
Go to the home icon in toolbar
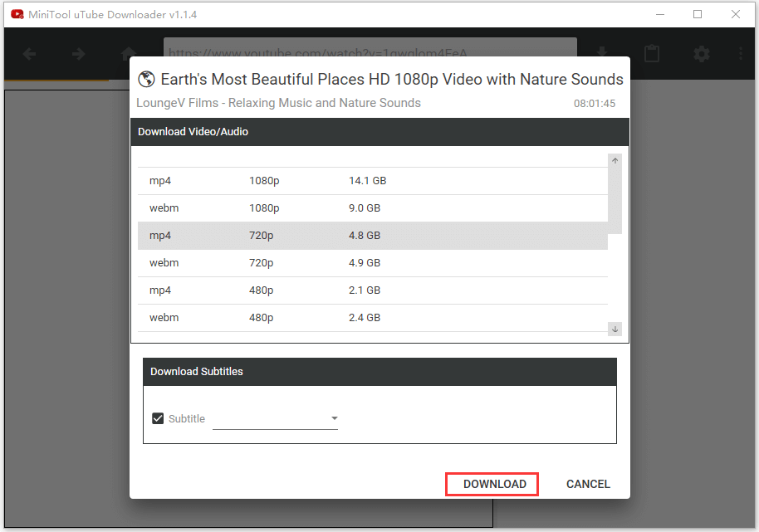[x=128, y=53]
